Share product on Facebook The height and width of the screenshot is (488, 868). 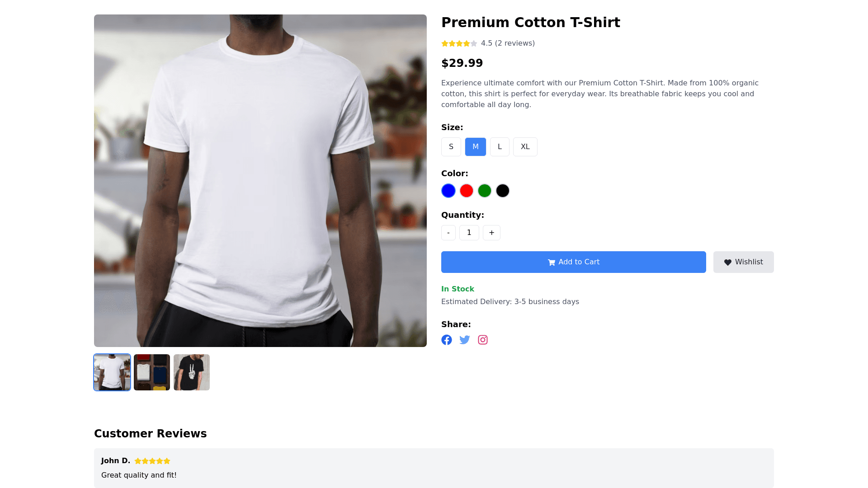(447, 340)
